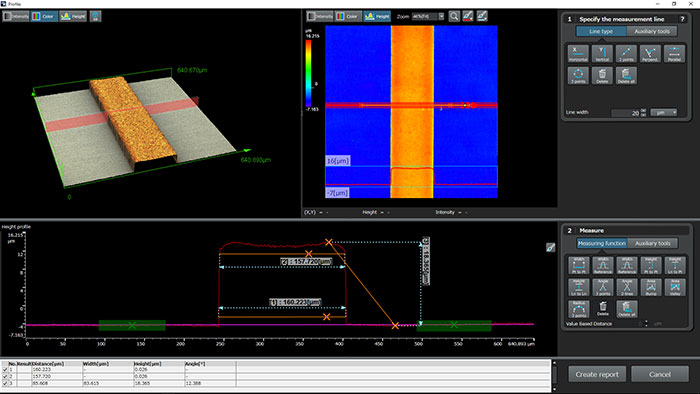Click the 160.223[µm] measurement label in profile
700x394 pixels.
[296, 302]
